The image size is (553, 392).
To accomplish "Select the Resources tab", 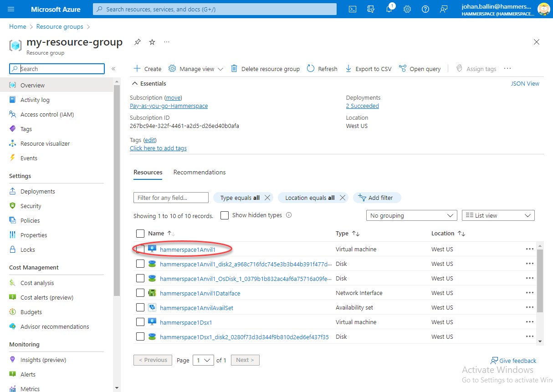I will 148,172.
